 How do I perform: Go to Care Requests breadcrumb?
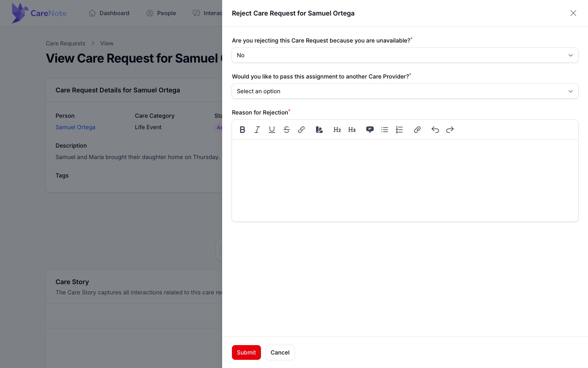pos(65,43)
